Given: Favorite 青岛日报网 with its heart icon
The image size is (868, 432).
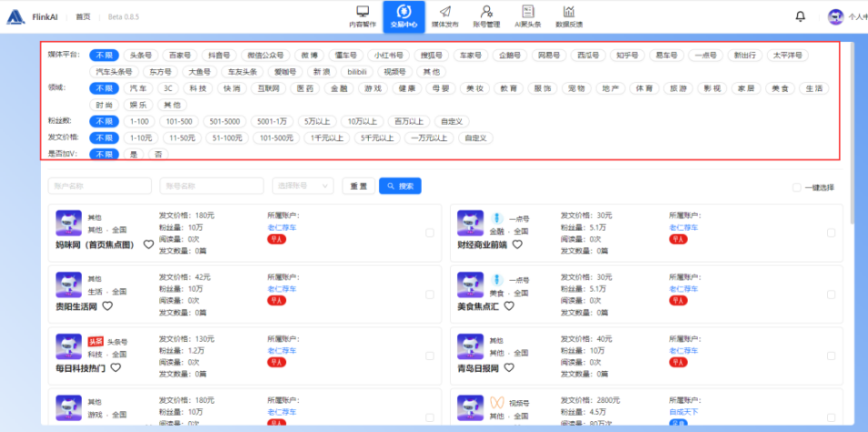Looking at the screenshot, I should coord(509,367).
